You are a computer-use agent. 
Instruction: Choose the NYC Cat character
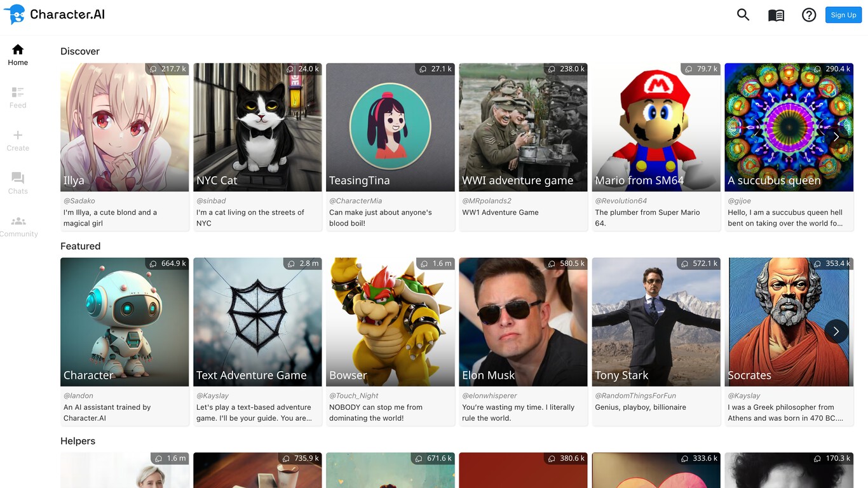tap(257, 127)
